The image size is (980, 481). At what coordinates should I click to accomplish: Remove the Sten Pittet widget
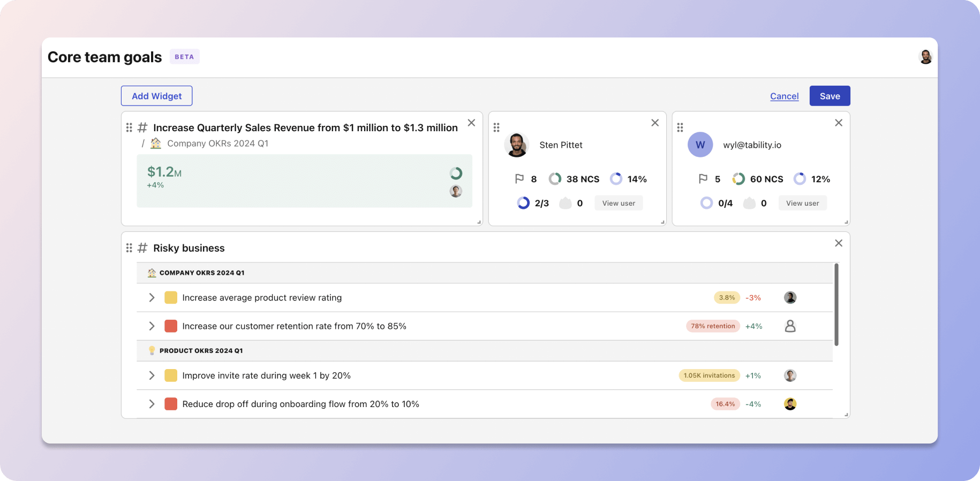[x=655, y=123]
